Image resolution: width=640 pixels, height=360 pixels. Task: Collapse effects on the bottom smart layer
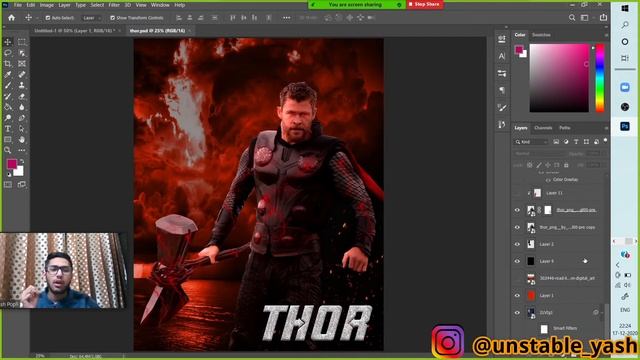pyautogui.click(x=602, y=313)
